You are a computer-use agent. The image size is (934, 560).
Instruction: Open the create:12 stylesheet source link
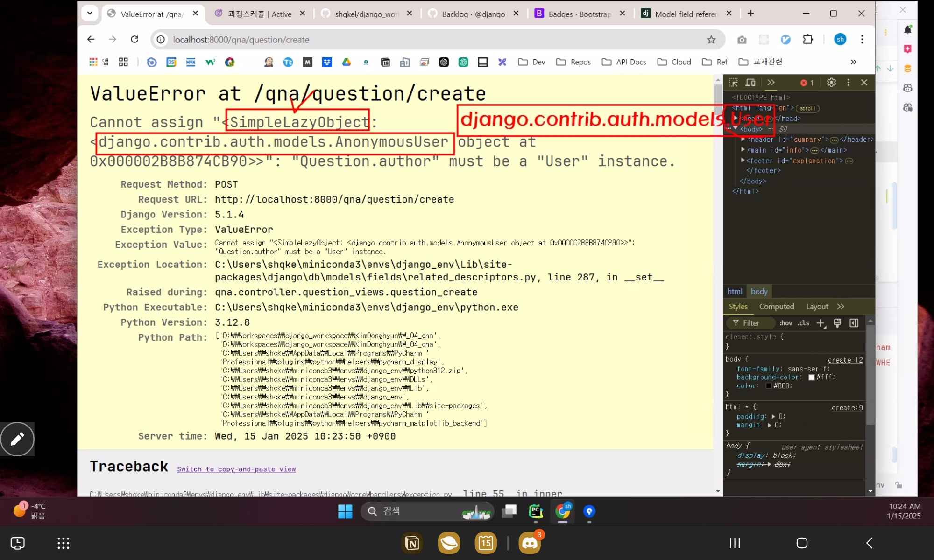point(845,360)
